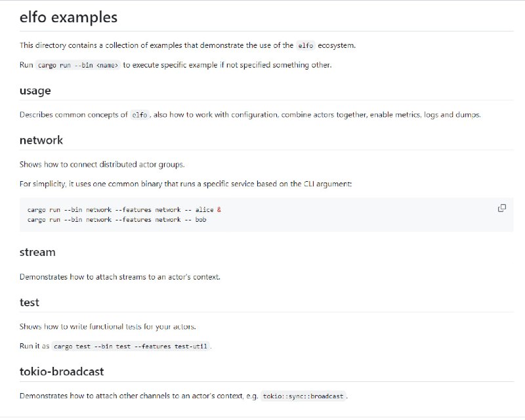Click the "network" section heading
Screen dimensions: 525x420
coord(41,140)
